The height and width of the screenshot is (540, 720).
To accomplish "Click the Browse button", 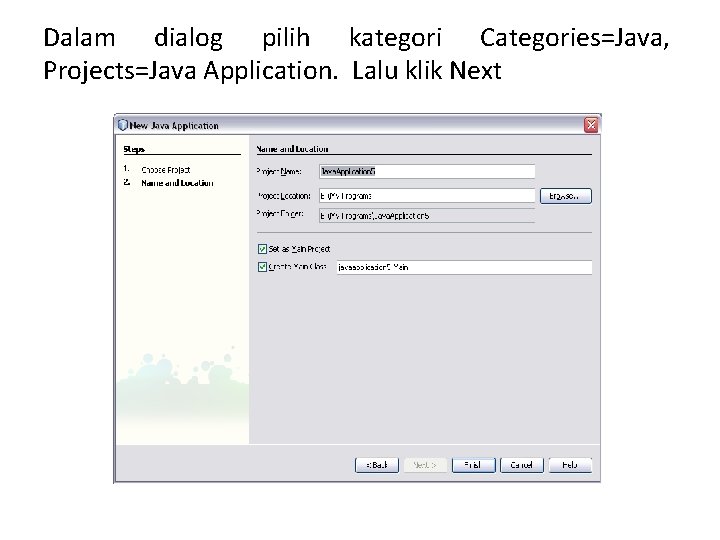I will pyautogui.click(x=566, y=196).
